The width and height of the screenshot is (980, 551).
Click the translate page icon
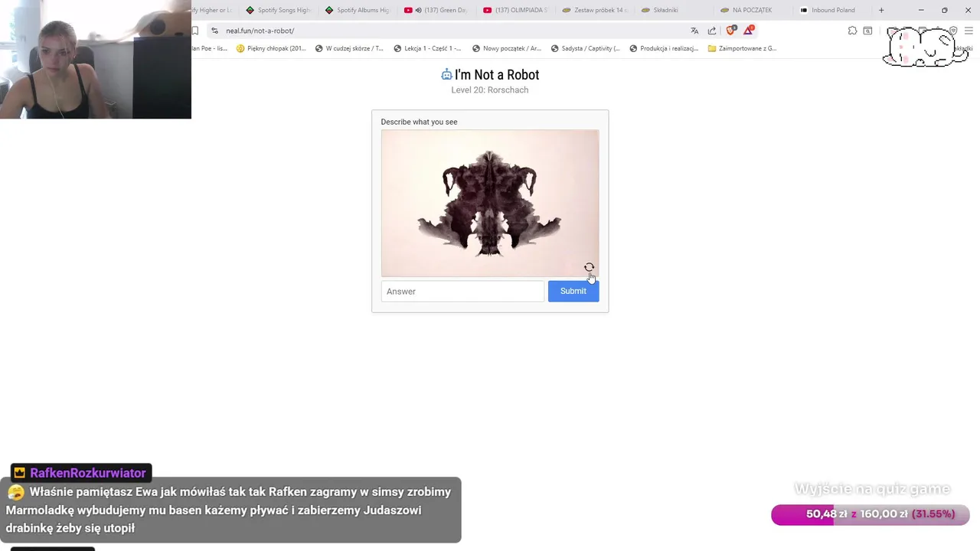(x=694, y=31)
